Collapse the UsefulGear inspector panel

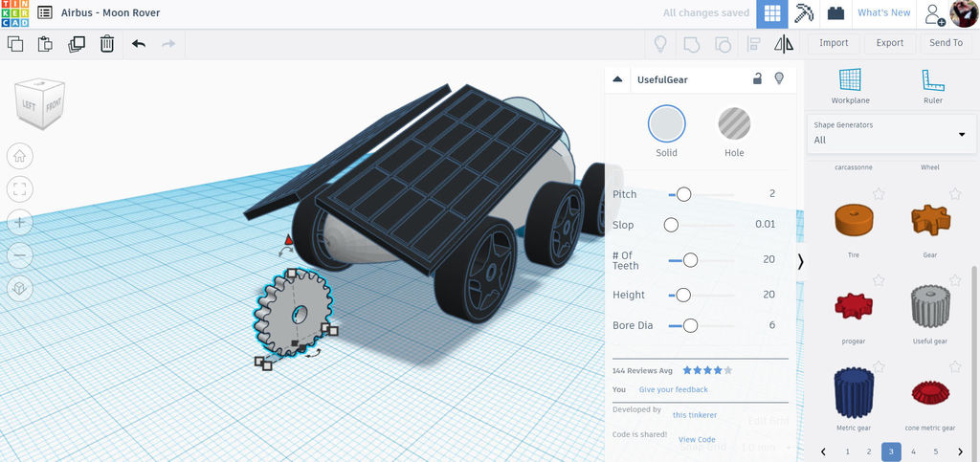(617, 79)
